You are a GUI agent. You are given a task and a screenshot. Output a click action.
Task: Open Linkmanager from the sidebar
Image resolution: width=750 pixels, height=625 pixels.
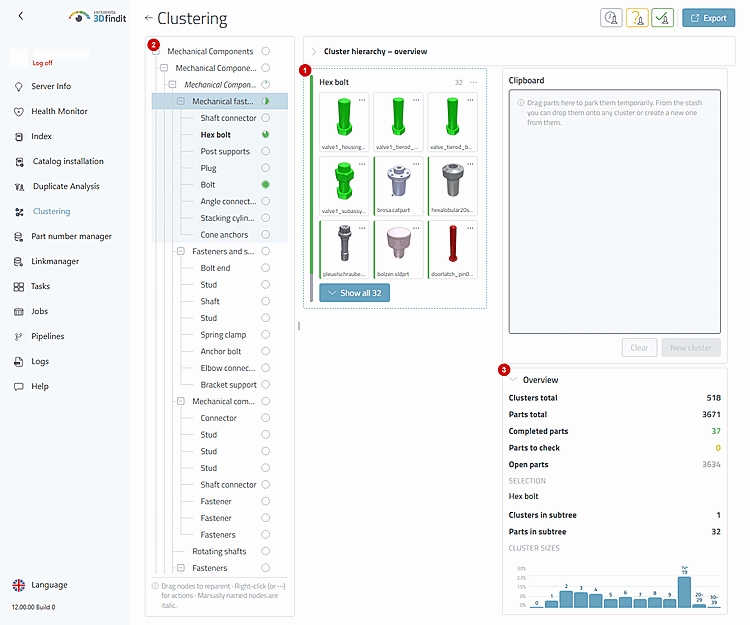55,262
